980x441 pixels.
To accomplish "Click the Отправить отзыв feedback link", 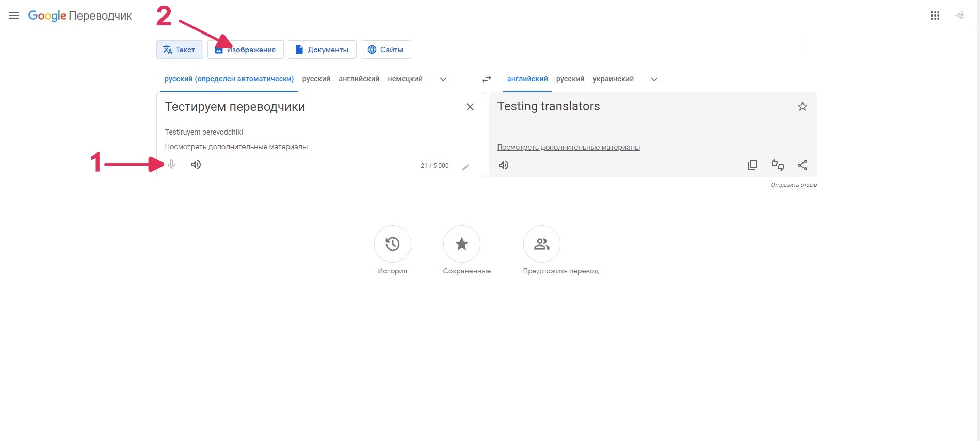I will click(x=794, y=185).
